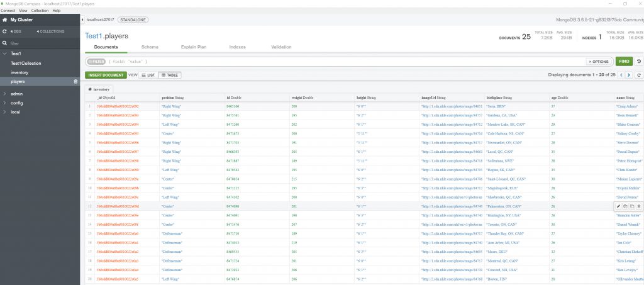
Task: Clone row 12 document with the clone icon
Action: 632,206
